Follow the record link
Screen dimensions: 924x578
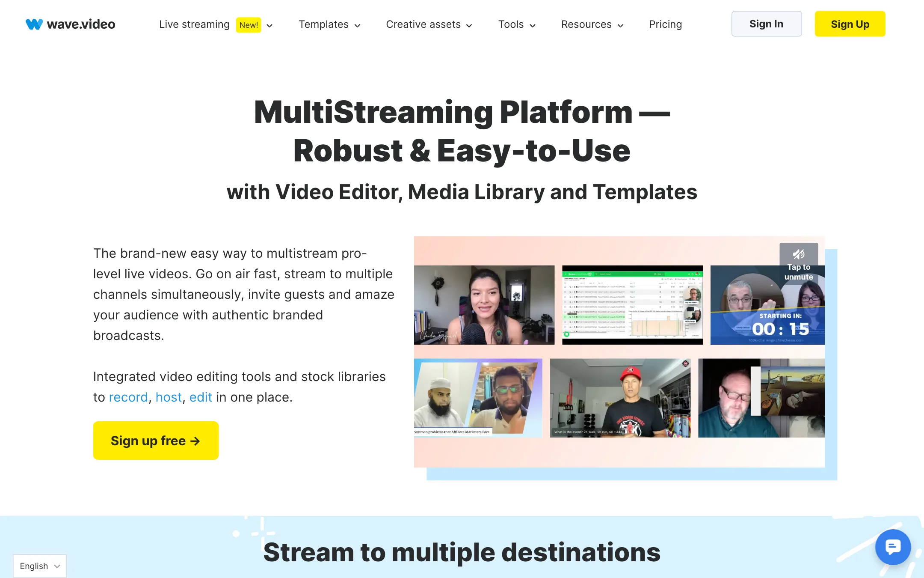tap(128, 397)
